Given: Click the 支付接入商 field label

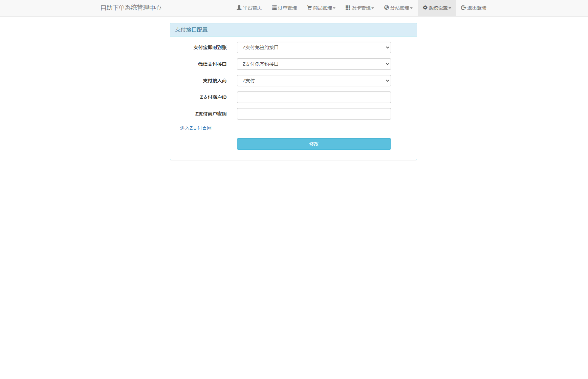Looking at the screenshot, I should 215,81.
